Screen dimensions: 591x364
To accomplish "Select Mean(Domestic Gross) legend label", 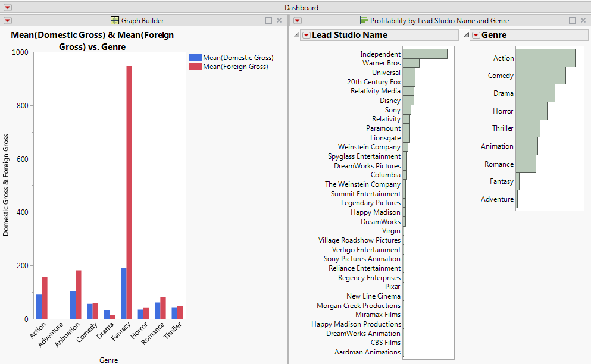I will (x=238, y=57).
